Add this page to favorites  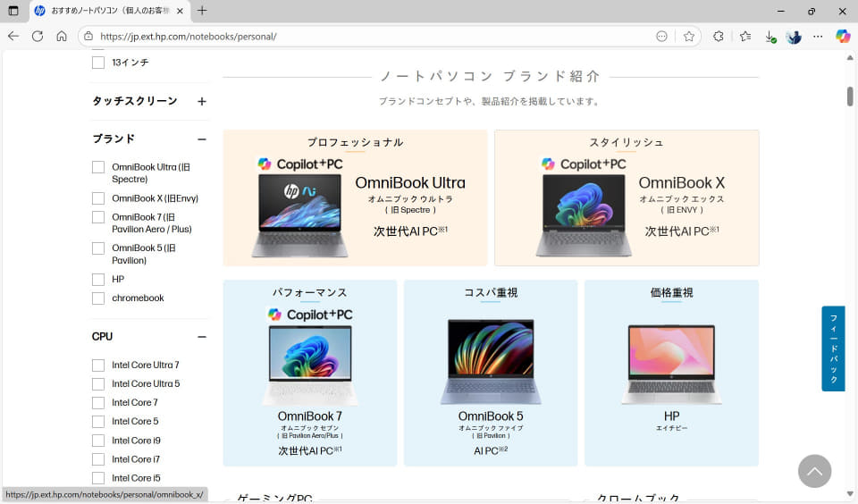(x=689, y=37)
